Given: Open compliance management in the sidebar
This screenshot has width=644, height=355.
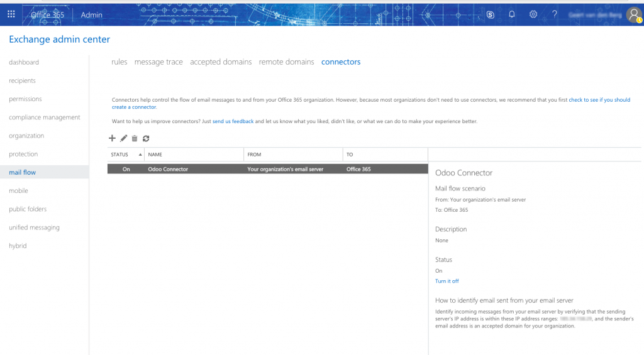Looking at the screenshot, I should [x=45, y=117].
